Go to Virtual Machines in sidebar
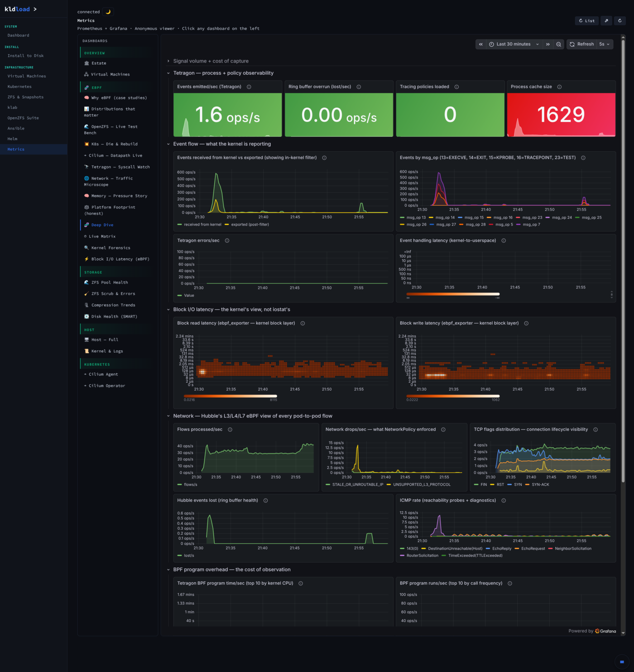This screenshot has width=634, height=672. [27, 76]
